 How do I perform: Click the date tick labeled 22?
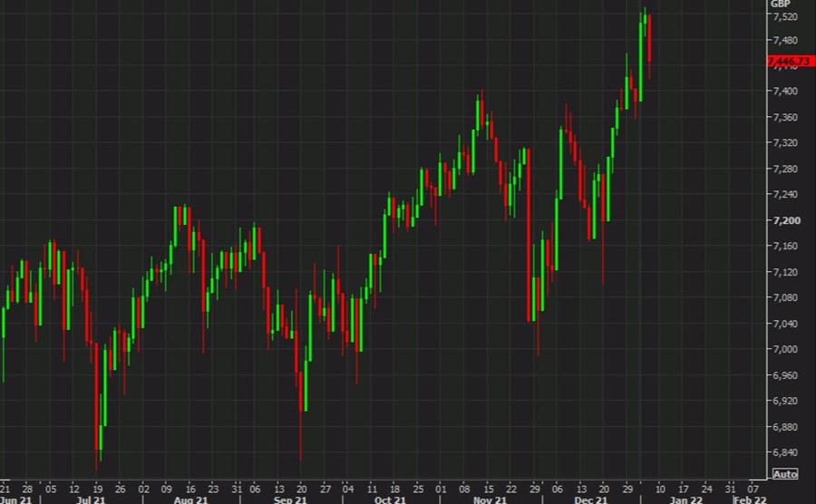[511, 489]
